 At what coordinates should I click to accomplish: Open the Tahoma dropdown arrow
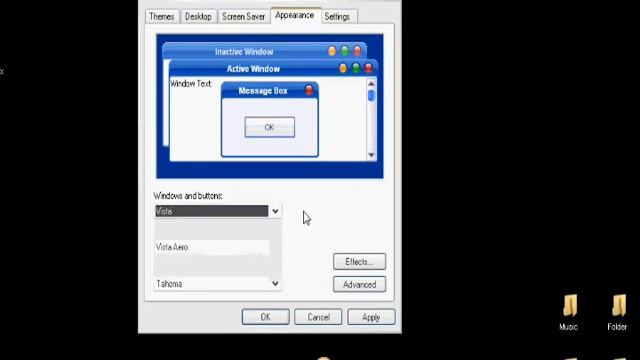[275, 284]
